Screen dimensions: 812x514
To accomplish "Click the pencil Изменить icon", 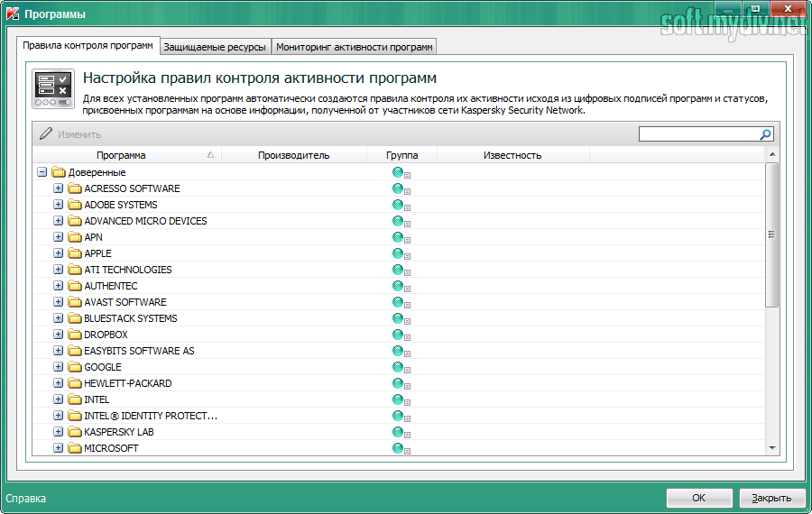I will click(x=46, y=133).
